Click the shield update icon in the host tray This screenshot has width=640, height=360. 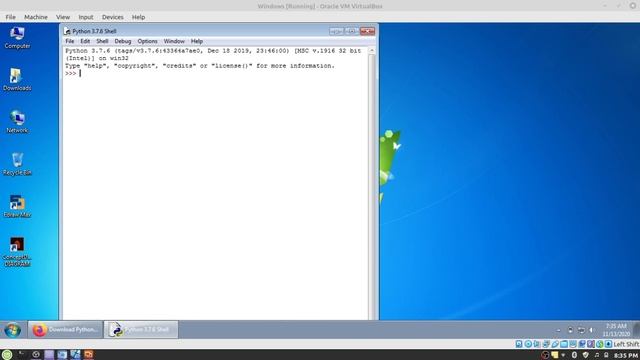pyautogui.click(x=586, y=355)
